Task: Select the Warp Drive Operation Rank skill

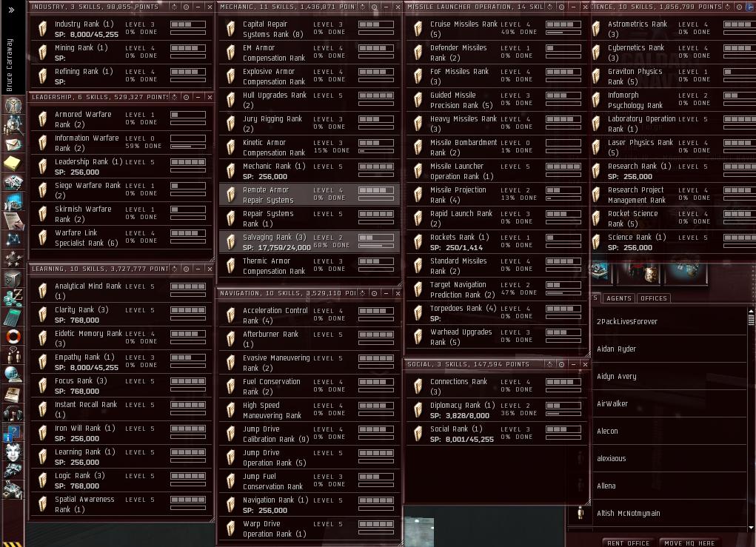Action: (309, 528)
